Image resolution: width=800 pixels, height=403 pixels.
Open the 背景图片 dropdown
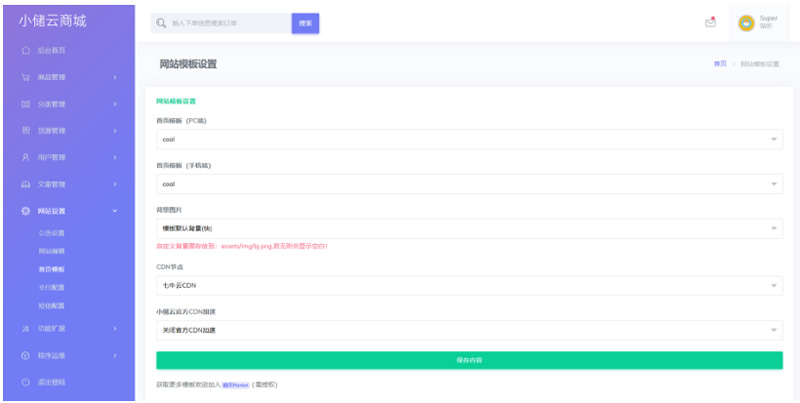point(469,229)
